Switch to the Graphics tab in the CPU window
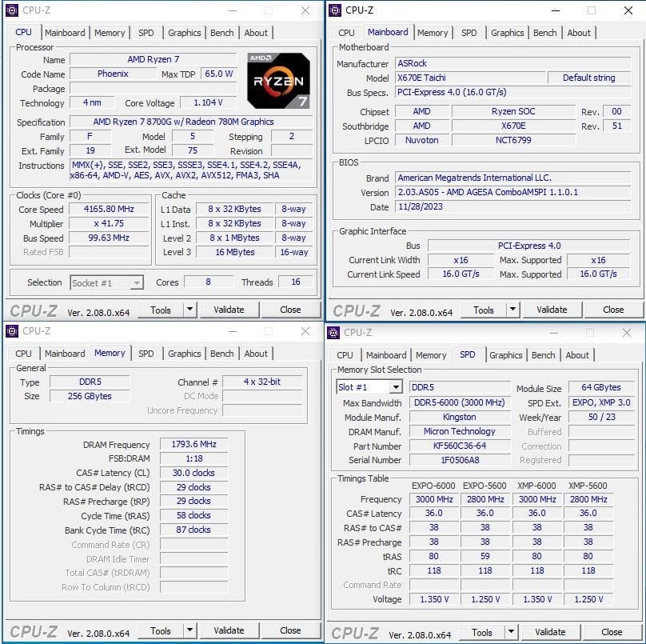 point(184,33)
